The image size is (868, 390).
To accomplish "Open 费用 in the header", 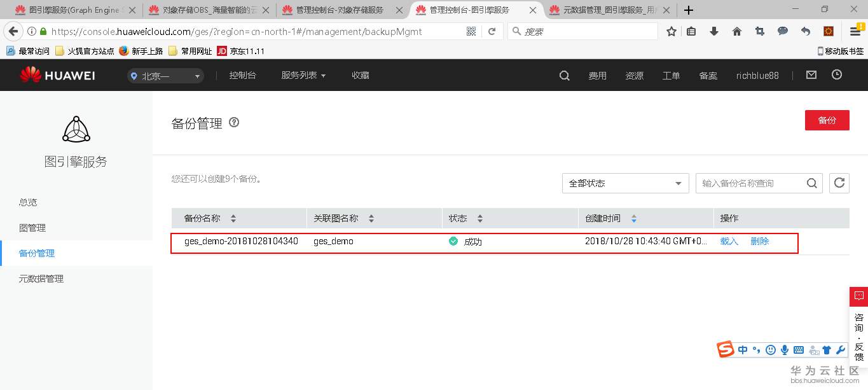I will (598, 76).
